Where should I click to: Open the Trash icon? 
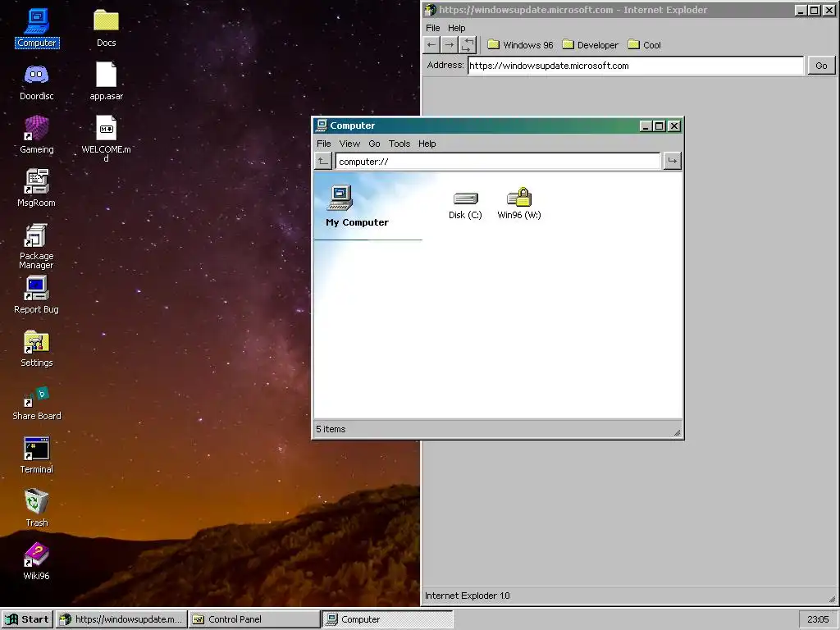[x=36, y=507]
